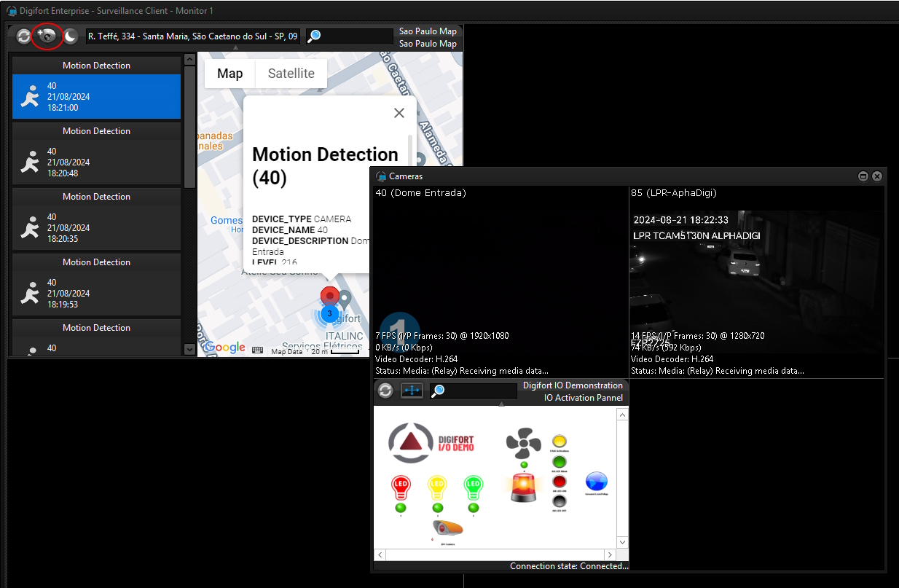This screenshot has height=588, width=899.
Task: Click the running figure icon for 18:20:48
Action: point(30,162)
